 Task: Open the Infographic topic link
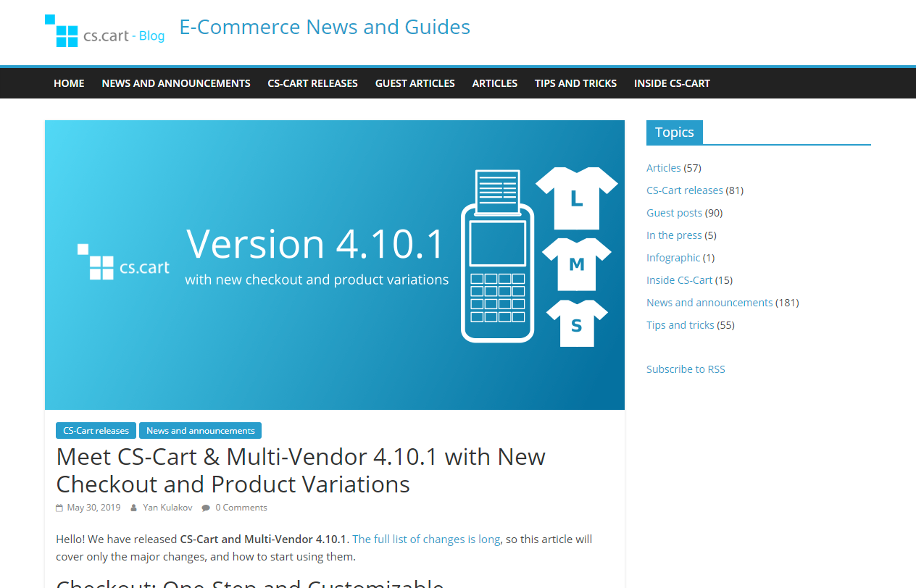pyautogui.click(x=673, y=258)
